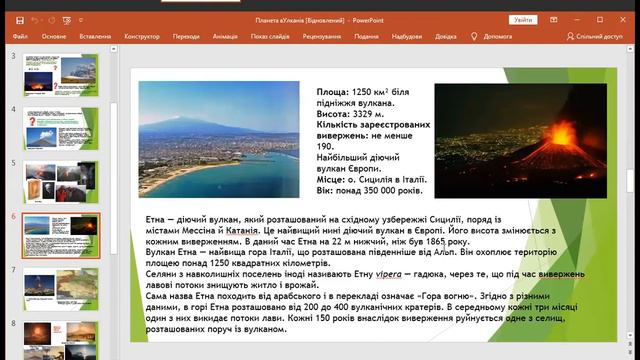Open the Довідка tab
640x360 pixels.
tap(445, 36)
